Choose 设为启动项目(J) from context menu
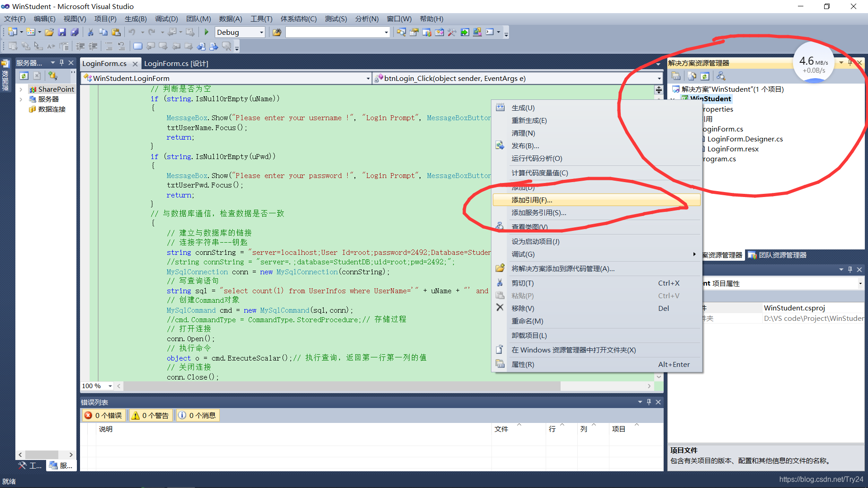 pyautogui.click(x=596, y=242)
